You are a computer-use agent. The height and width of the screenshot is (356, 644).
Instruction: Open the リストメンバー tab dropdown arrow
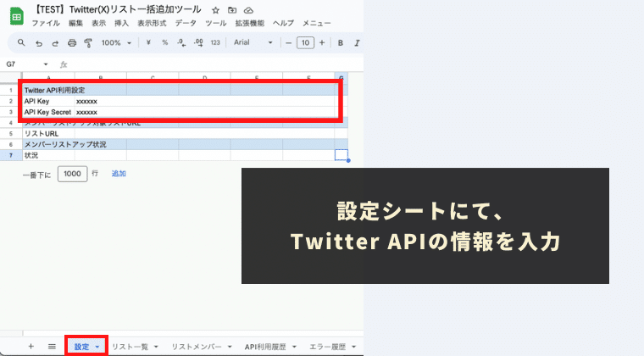[230, 347]
